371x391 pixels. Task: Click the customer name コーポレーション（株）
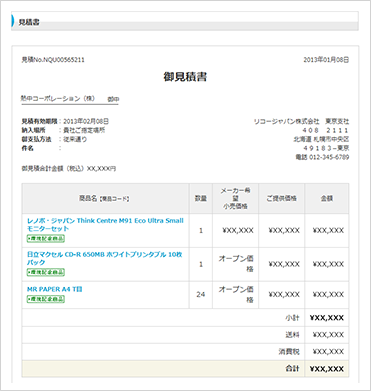click(58, 99)
